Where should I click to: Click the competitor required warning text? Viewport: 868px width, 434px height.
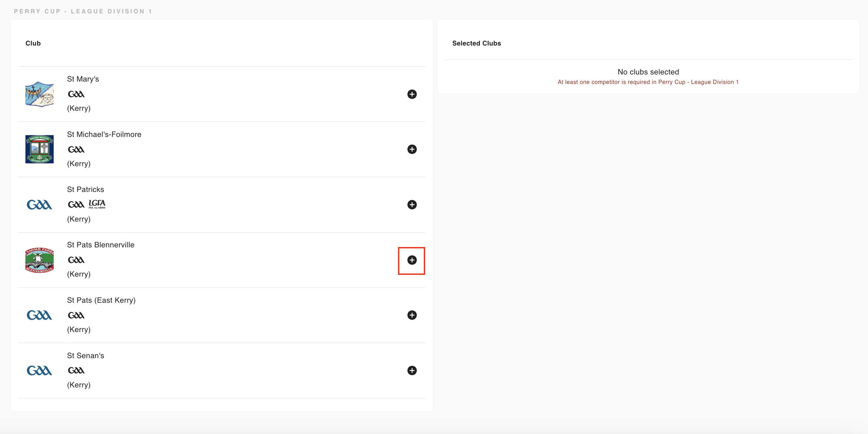(648, 82)
